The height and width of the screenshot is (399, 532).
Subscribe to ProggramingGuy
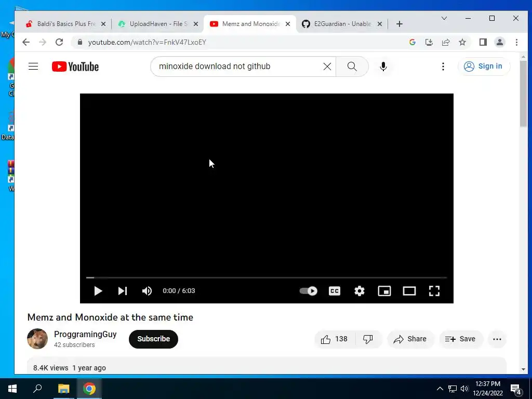click(x=153, y=339)
